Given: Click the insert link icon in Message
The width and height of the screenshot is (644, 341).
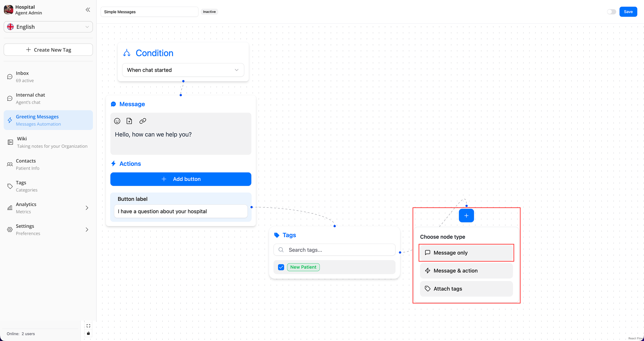Looking at the screenshot, I should (143, 121).
